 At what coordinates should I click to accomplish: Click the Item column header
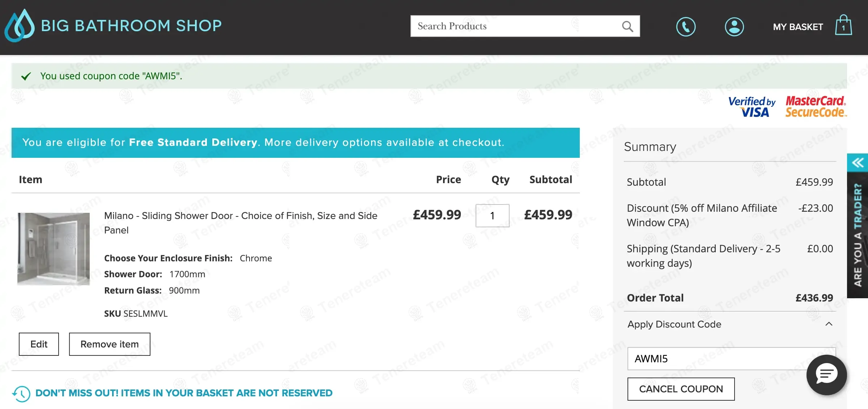pyautogui.click(x=30, y=180)
